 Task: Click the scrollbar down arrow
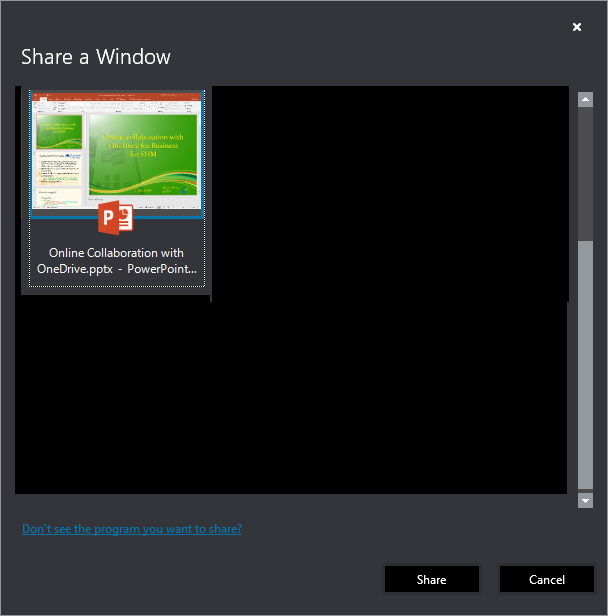(x=585, y=499)
